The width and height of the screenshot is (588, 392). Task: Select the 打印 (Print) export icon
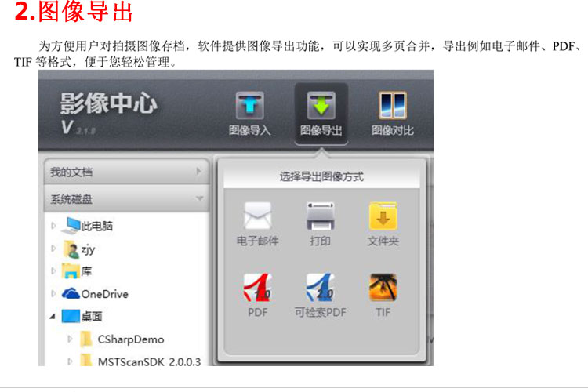pos(320,217)
